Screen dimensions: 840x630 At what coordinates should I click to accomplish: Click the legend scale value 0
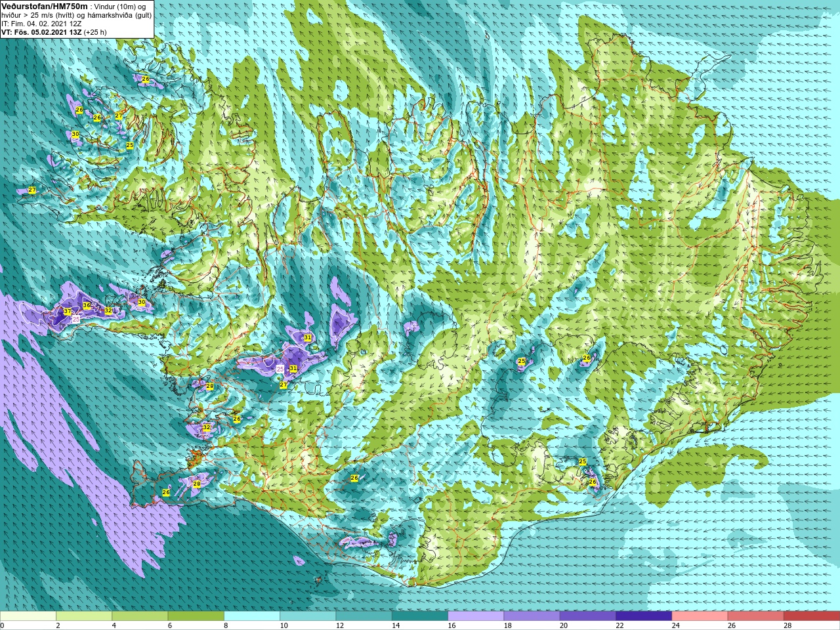(x=3, y=625)
